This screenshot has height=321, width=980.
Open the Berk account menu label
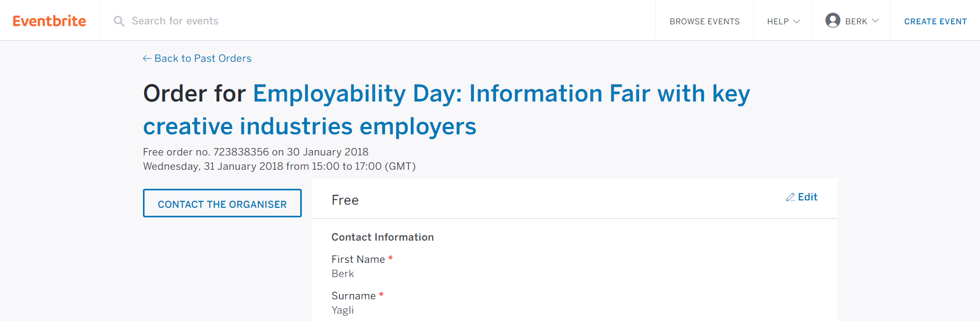(x=856, y=22)
